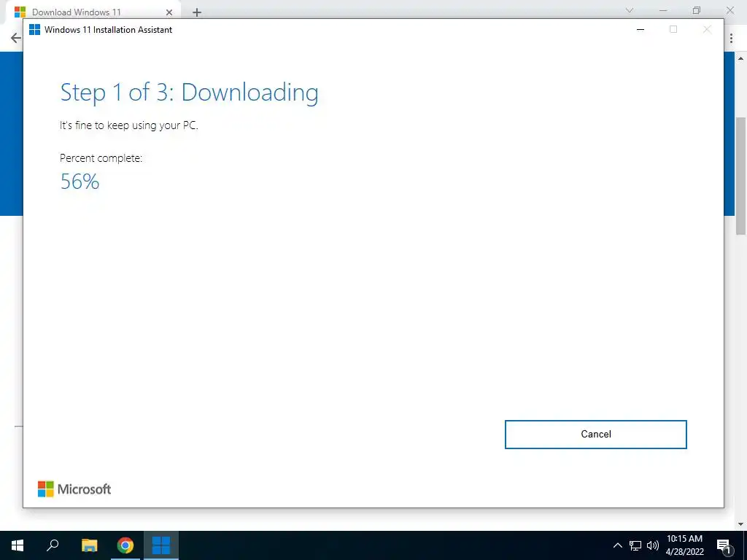Minimize the Chrome window
This screenshot has height=560, width=747.
tap(663, 10)
